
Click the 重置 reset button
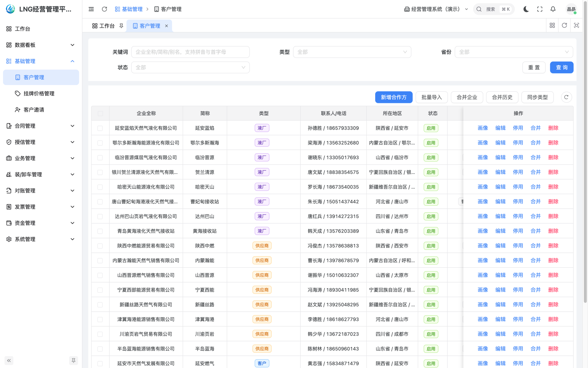[534, 67]
